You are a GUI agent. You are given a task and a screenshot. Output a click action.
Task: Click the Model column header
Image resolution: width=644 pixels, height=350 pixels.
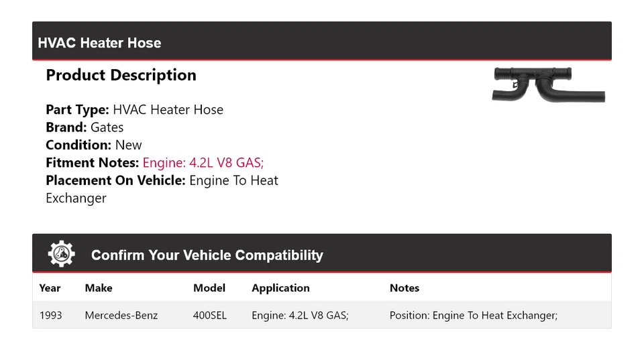(209, 288)
